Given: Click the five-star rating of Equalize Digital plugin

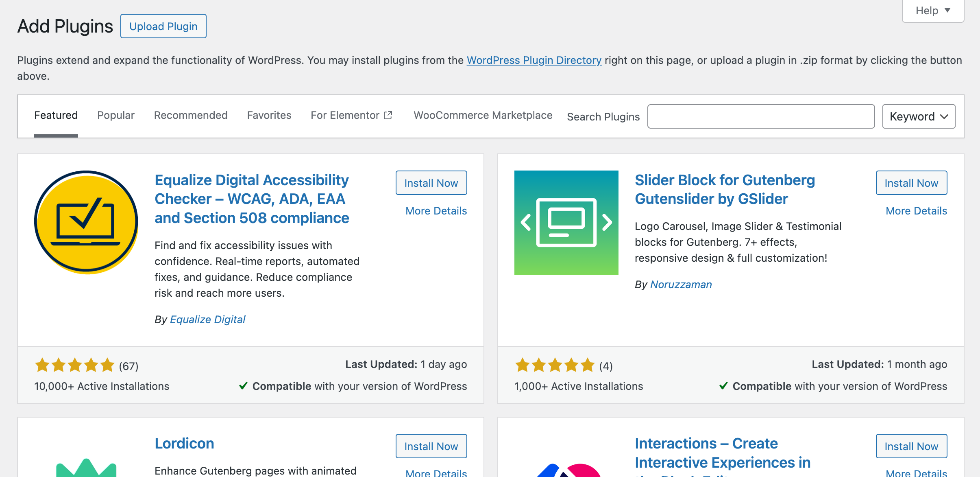Looking at the screenshot, I should coord(75,365).
